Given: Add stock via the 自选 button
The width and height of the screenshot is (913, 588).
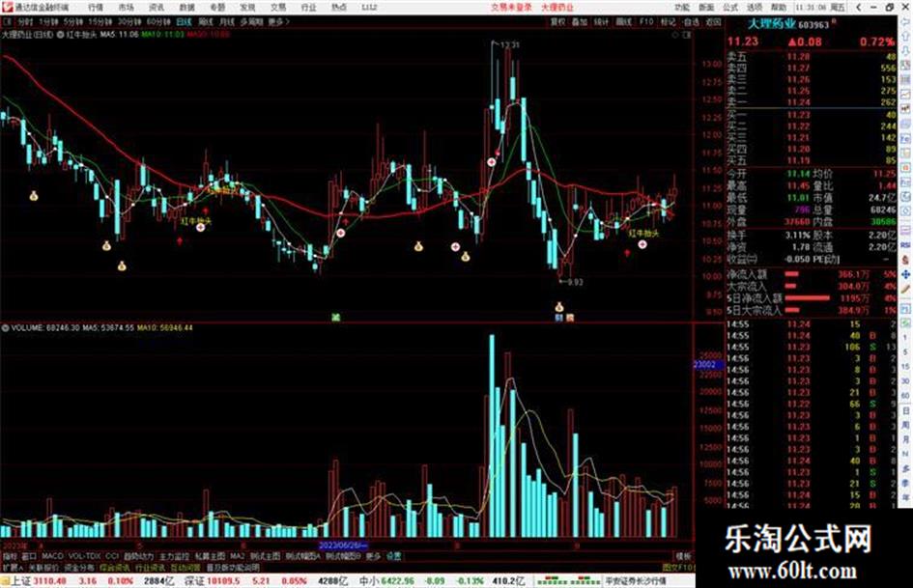Looking at the screenshot, I should click(691, 21).
